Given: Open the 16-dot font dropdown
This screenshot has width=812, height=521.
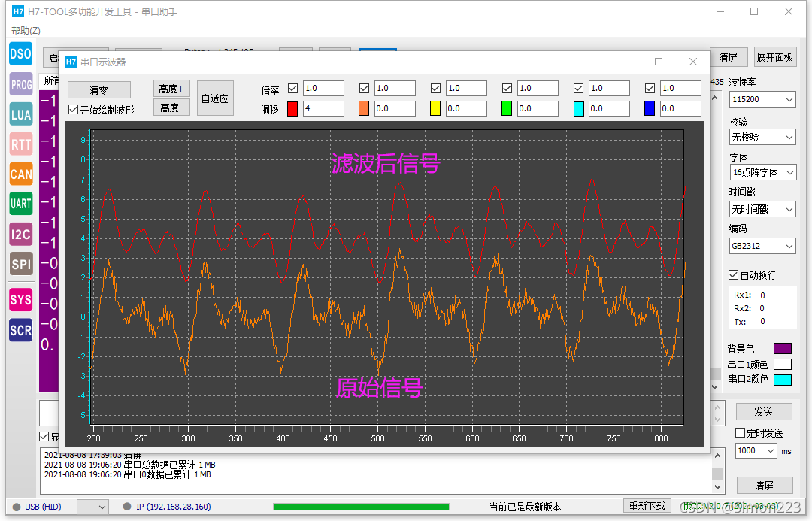Looking at the screenshot, I should [762, 172].
